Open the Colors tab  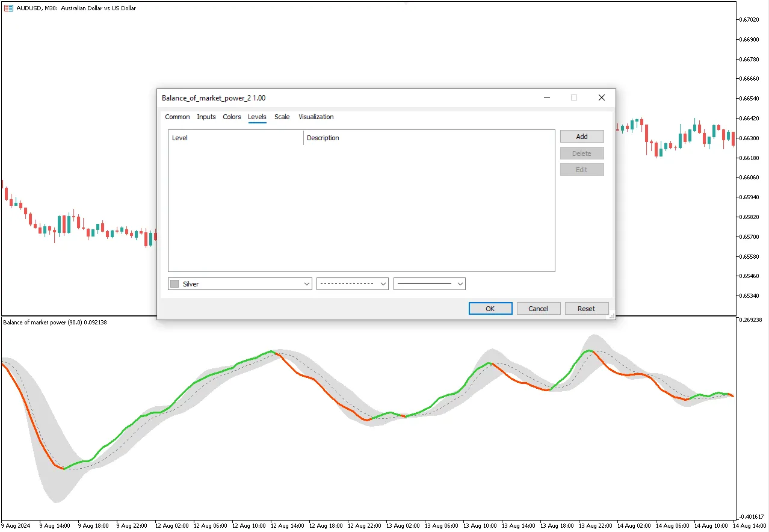tap(232, 117)
